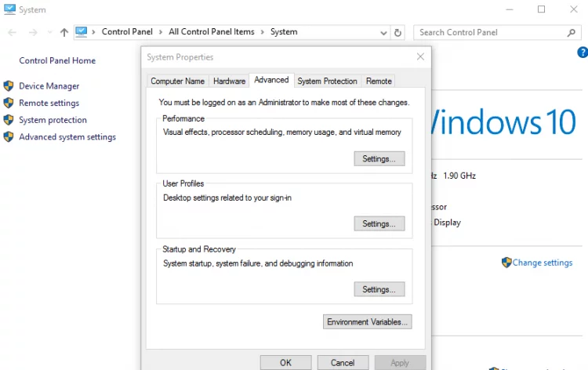Image resolution: width=588 pixels, height=370 pixels.
Task: Click the Back navigation arrow
Action: point(12,33)
